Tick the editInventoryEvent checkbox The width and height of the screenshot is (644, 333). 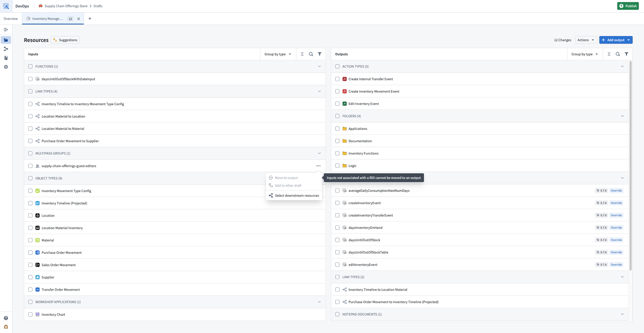(x=337, y=265)
